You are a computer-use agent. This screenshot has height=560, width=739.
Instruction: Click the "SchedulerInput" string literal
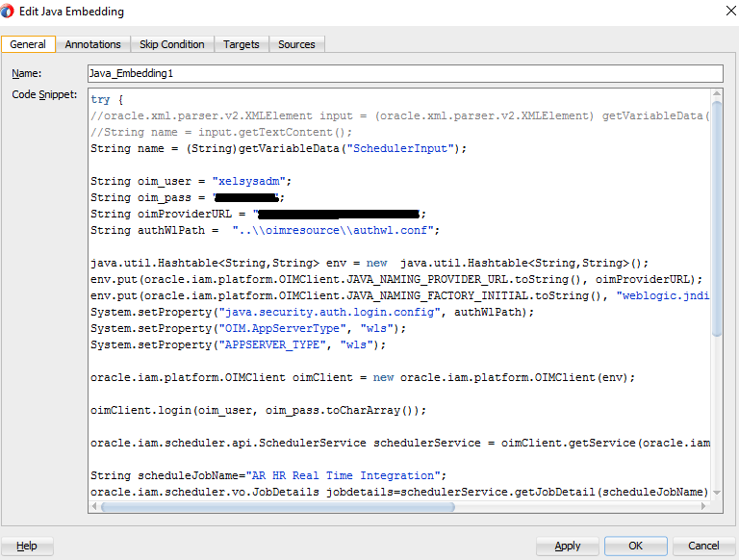point(400,148)
